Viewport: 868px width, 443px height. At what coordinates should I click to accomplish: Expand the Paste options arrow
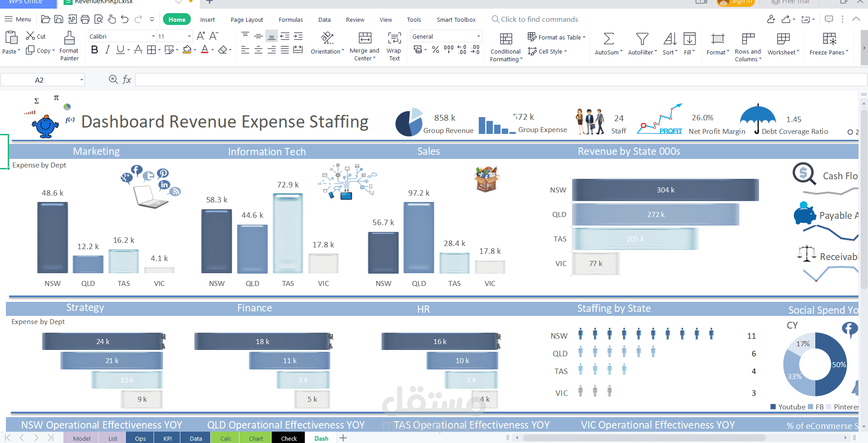(x=19, y=51)
